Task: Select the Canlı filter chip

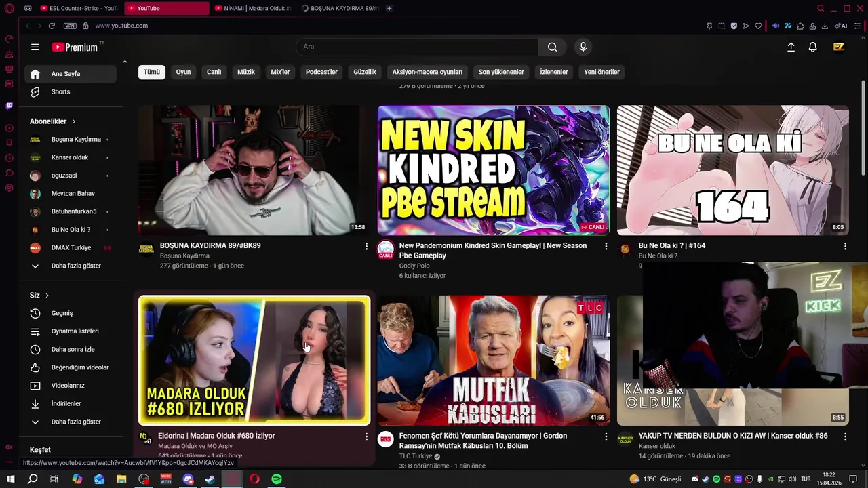Action: tap(214, 72)
